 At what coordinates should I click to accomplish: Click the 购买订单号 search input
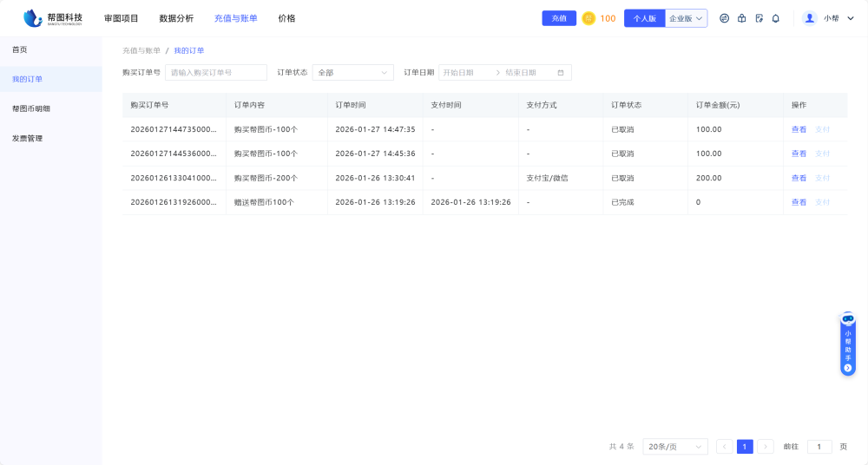216,73
